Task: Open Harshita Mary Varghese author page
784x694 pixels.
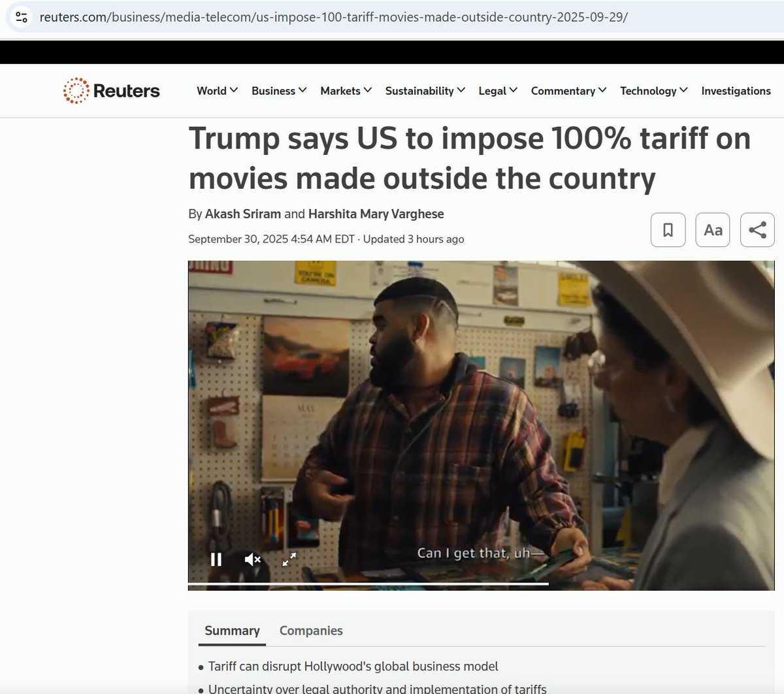Action: pos(376,214)
